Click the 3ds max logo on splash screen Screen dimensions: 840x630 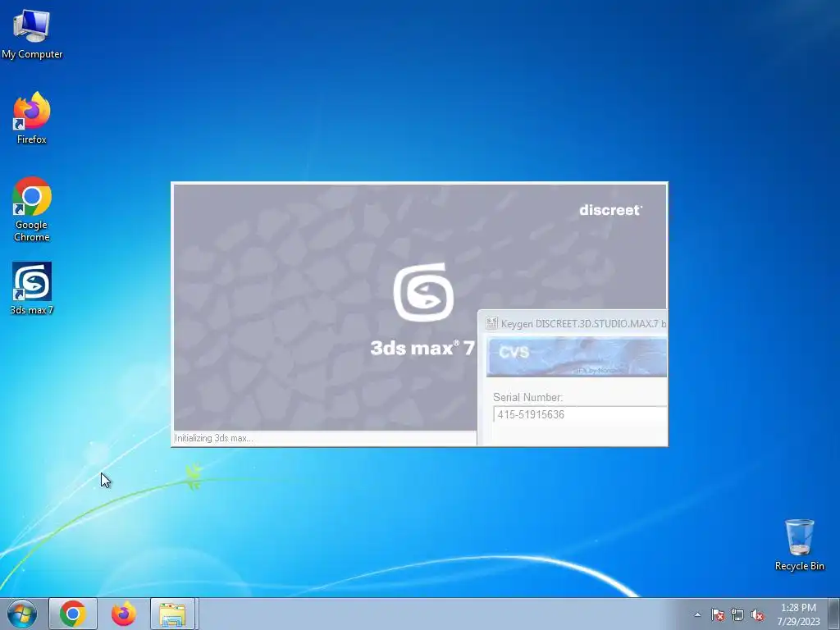tap(423, 292)
